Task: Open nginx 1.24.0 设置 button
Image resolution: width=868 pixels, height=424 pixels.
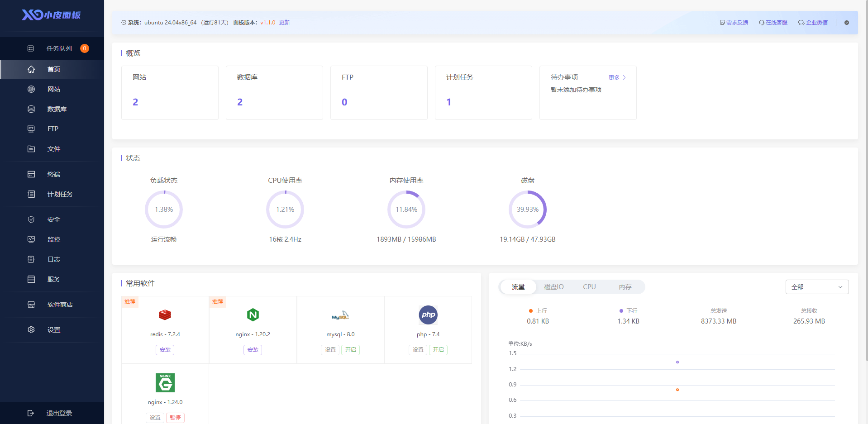Action: coord(155,418)
